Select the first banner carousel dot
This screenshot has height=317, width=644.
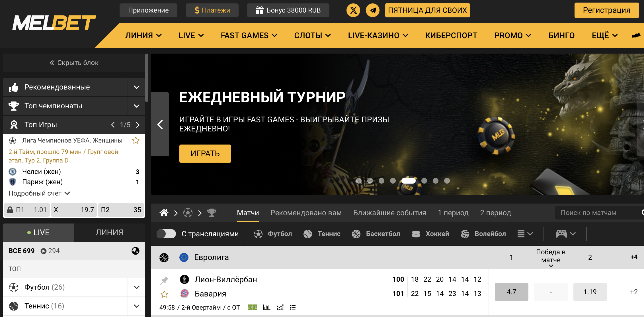pos(359,181)
